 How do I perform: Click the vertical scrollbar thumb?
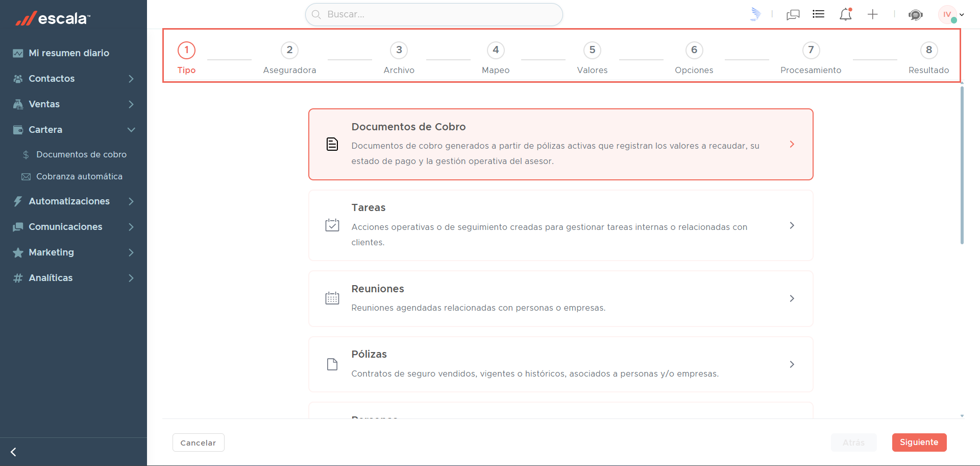(x=962, y=165)
